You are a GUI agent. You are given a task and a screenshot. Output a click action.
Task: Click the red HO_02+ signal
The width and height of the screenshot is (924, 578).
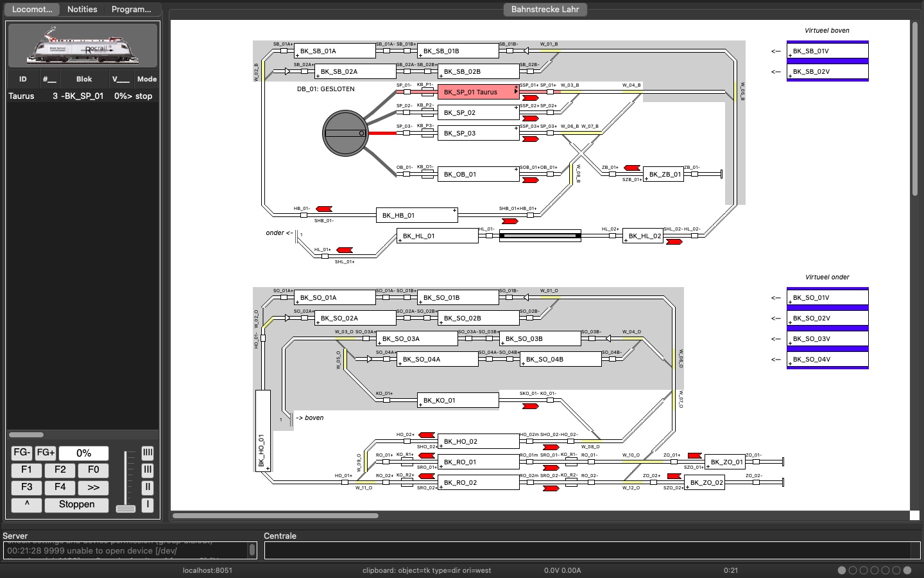point(427,435)
